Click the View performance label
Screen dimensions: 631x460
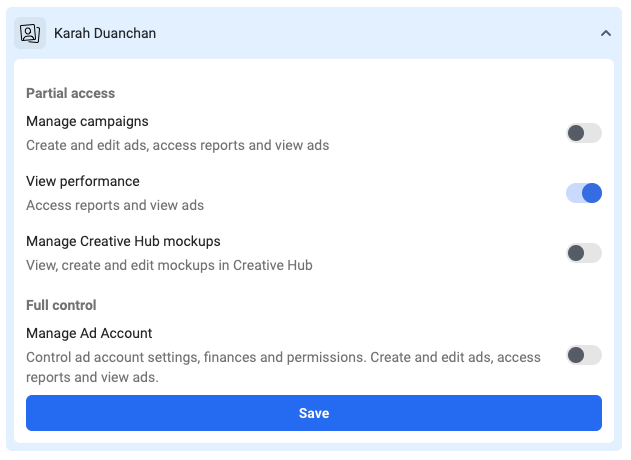coord(83,182)
